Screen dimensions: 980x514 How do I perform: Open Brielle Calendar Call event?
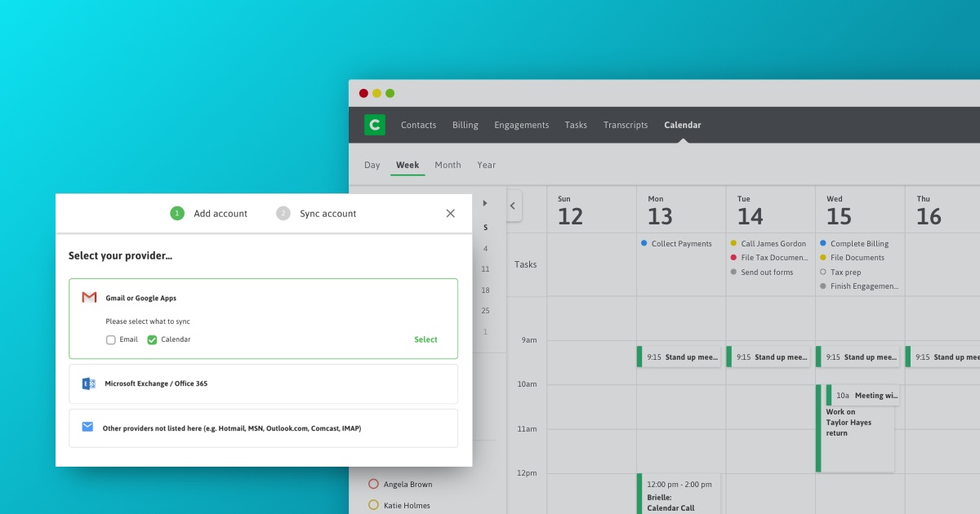[x=679, y=494]
